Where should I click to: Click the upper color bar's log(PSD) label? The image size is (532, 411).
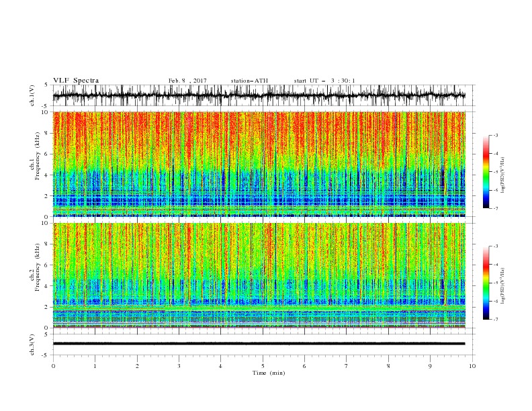(x=504, y=175)
